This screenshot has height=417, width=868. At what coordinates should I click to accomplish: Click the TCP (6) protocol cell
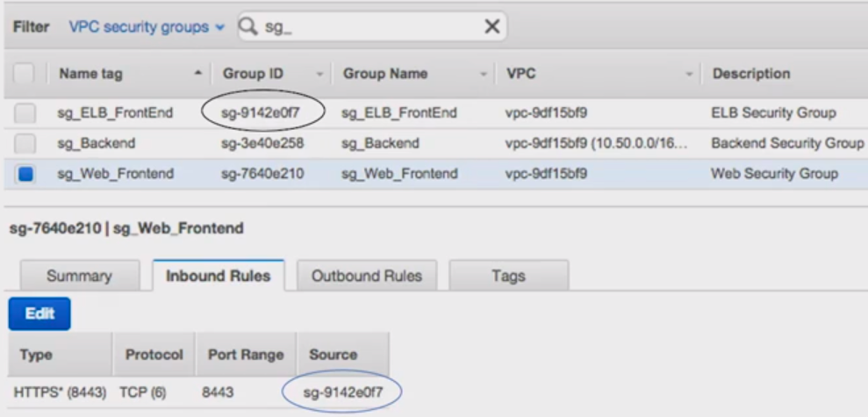(143, 392)
